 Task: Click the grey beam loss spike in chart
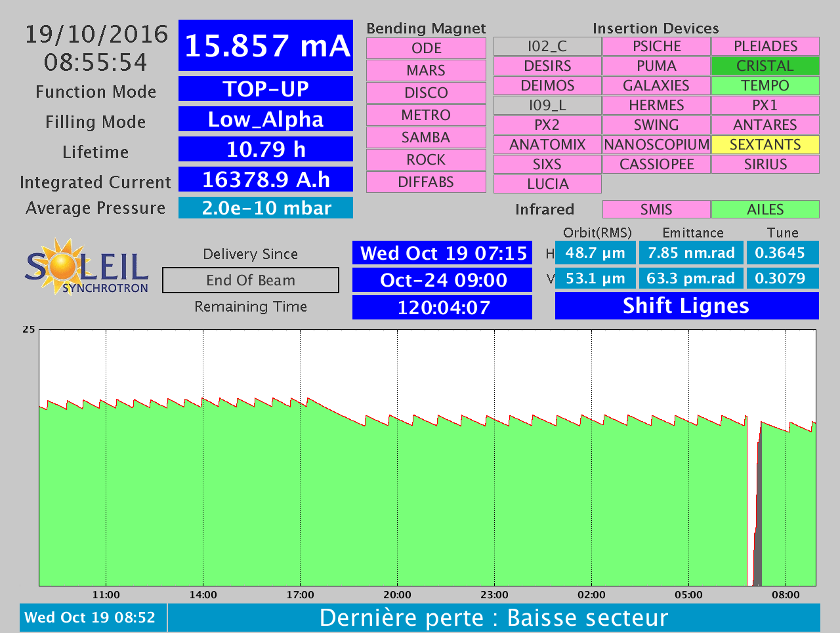757,518
